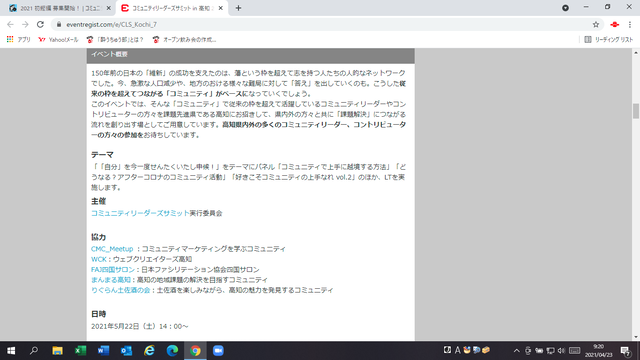Click the テーマ heading
Image resolution: width=640 pixels, height=360 pixels.
point(102,155)
